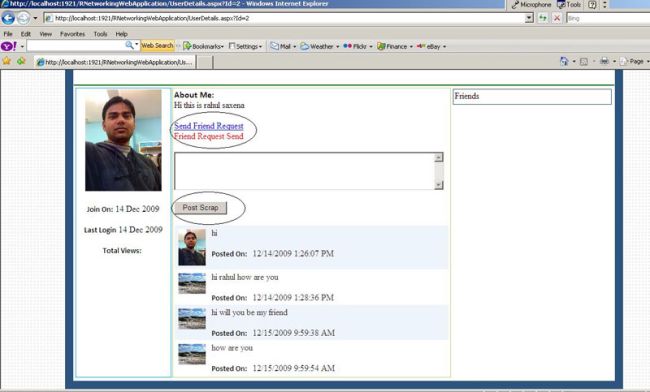Expand the Weather dropdown arrow
650x392 pixels.
[337, 47]
